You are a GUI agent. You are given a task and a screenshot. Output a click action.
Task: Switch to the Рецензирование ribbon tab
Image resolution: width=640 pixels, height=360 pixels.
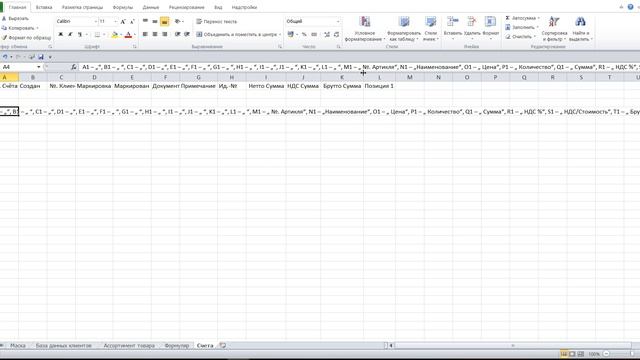(x=187, y=7)
